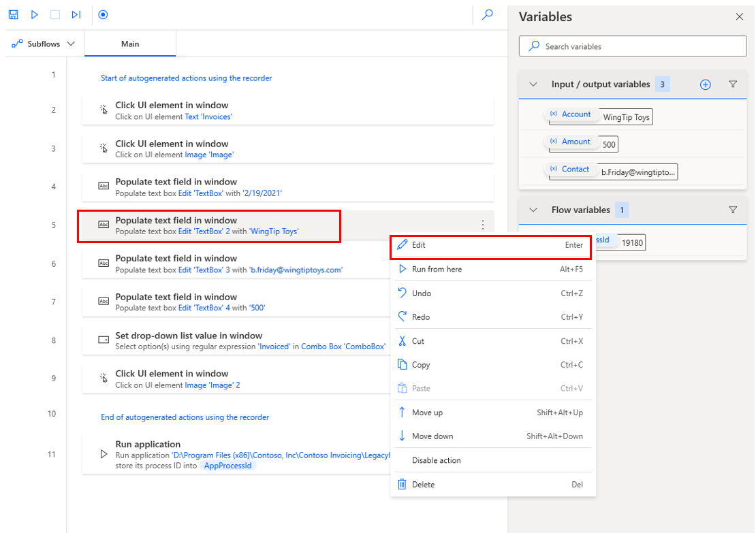Select the Amount variable value 500
The width and height of the screenshot is (756, 533).
click(x=608, y=144)
